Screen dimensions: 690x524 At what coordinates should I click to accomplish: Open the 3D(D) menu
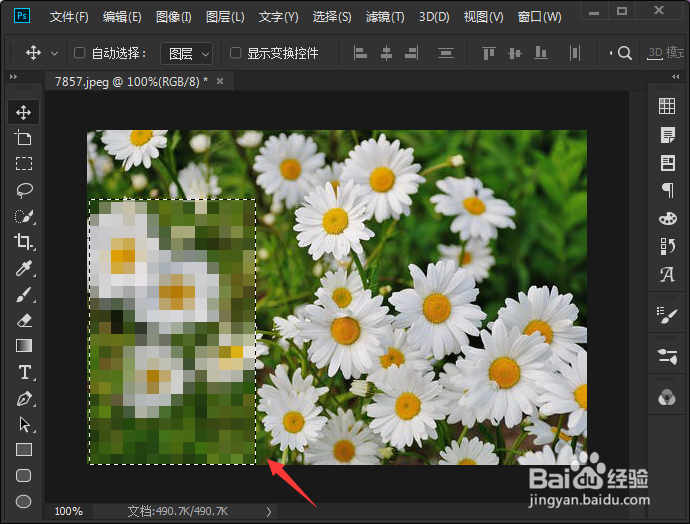point(434,17)
